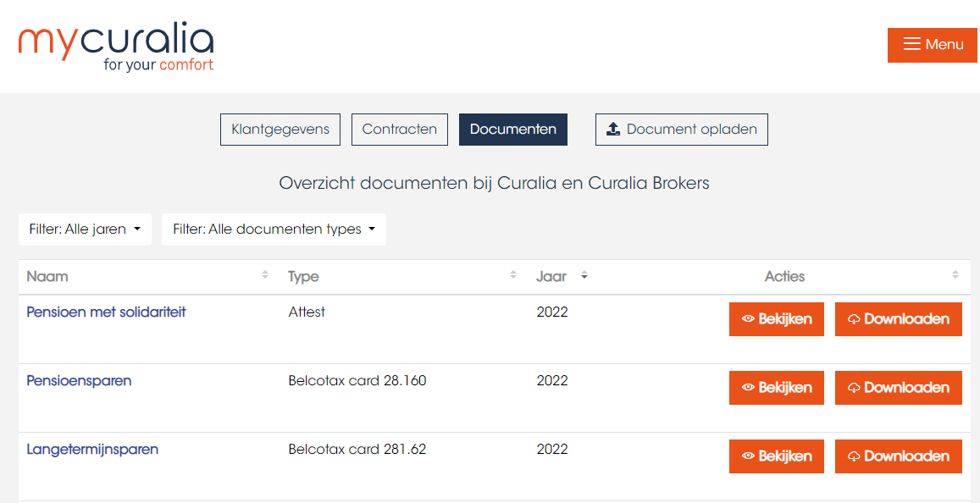Viewport: 980px width, 503px height.
Task: Click the Acties column header text
Action: (x=784, y=276)
